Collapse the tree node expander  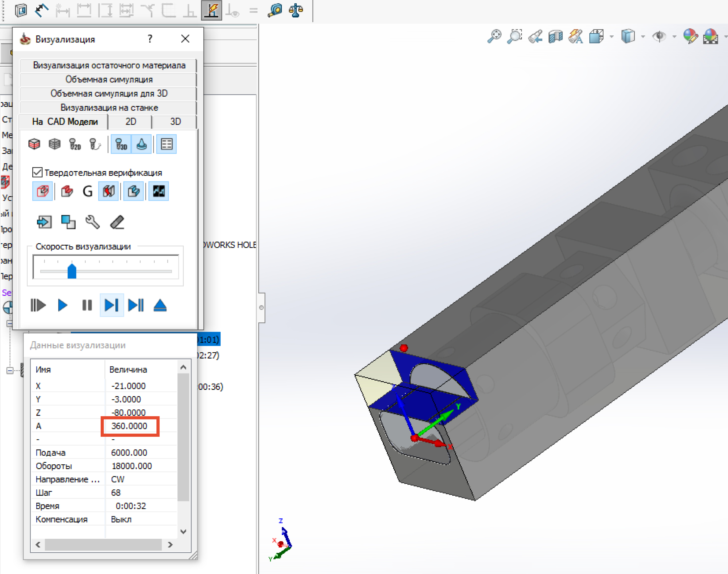(10, 371)
